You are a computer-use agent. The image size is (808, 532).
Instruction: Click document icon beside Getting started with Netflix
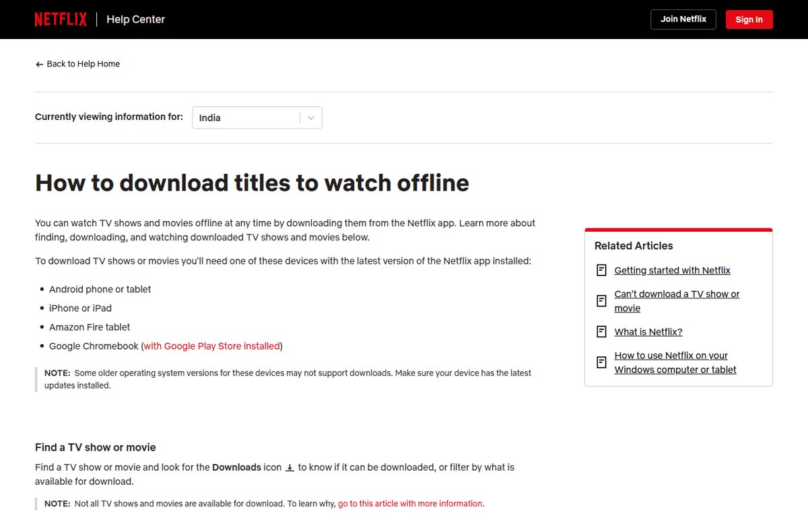pyautogui.click(x=601, y=271)
